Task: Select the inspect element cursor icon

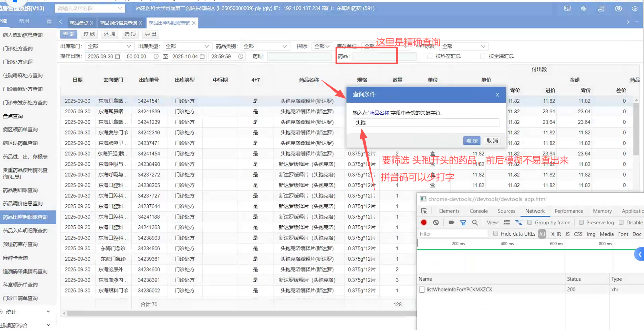Action: click(424, 211)
